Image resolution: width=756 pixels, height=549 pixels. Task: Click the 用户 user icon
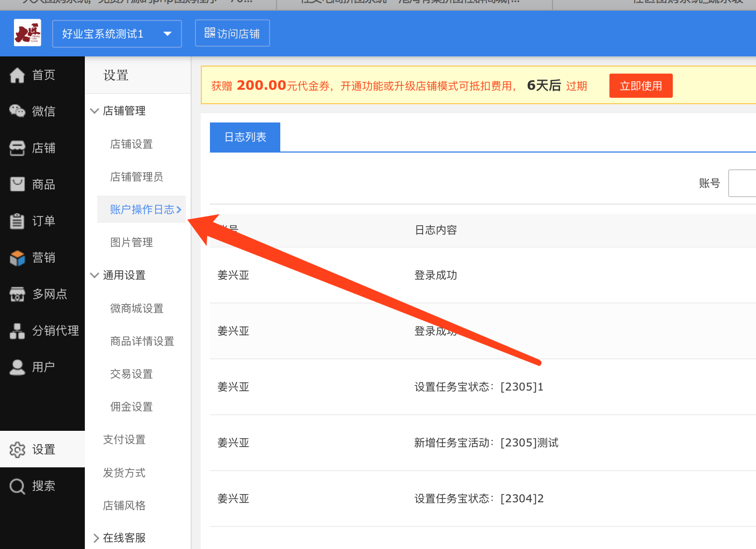[17, 367]
